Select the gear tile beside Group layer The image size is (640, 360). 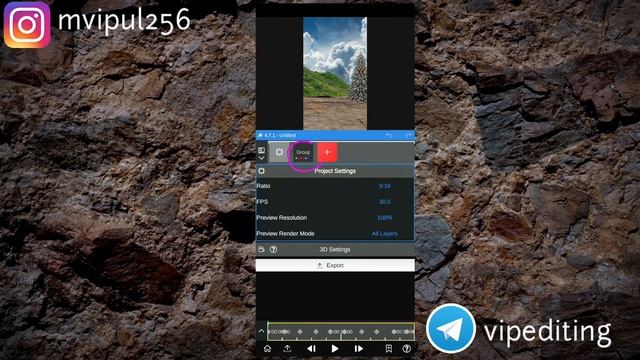[279, 152]
